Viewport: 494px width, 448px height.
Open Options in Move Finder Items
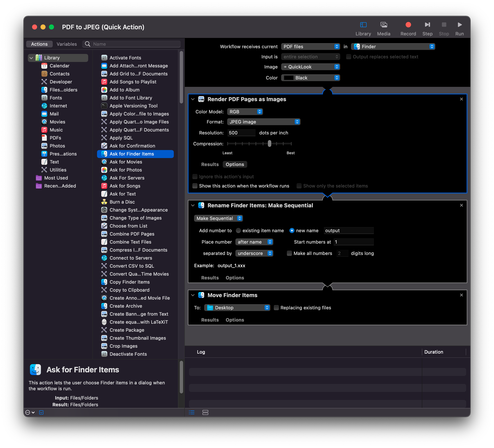235,320
